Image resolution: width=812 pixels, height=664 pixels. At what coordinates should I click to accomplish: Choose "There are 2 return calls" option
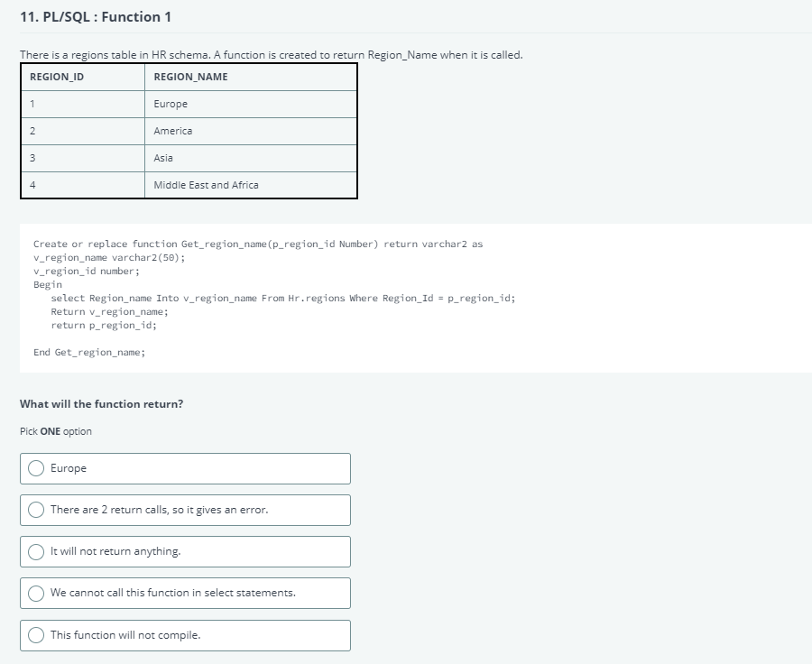pyautogui.click(x=36, y=510)
